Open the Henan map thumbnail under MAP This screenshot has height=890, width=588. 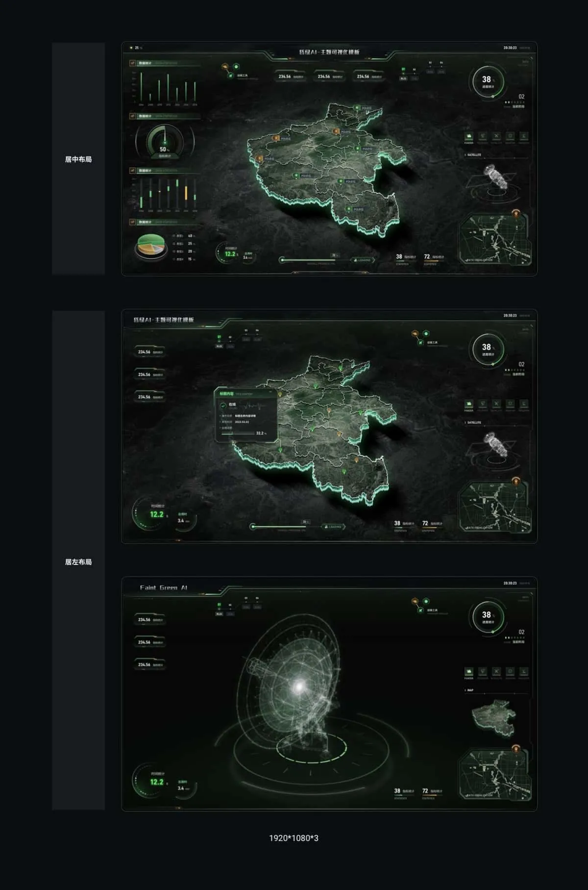tap(493, 717)
